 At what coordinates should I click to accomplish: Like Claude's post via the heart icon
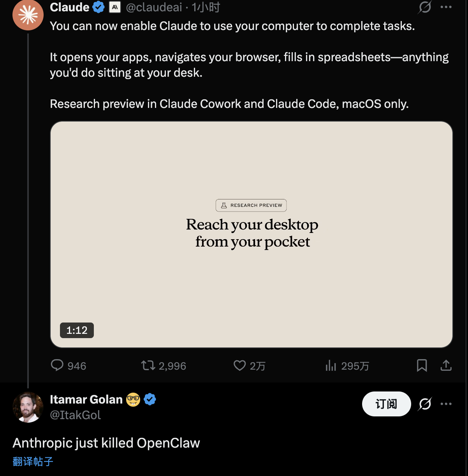(x=239, y=366)
